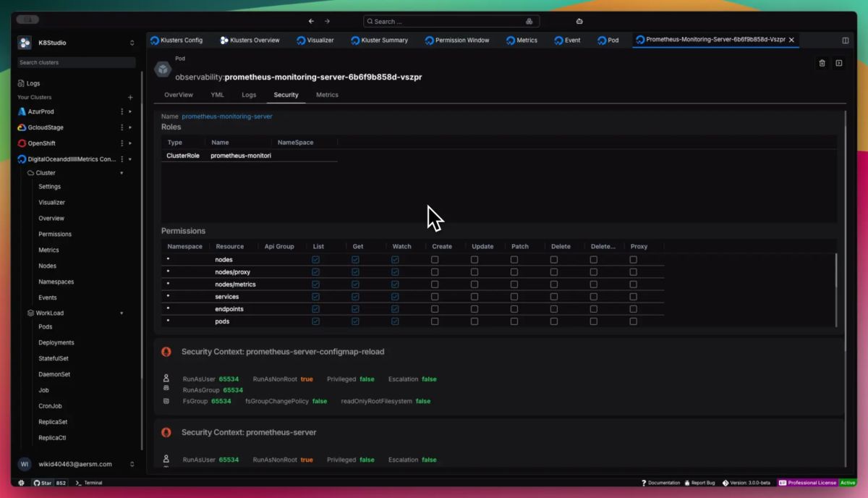Click Report Bug link
This screenshot has height=498, width=868.
tap(699, 483)
